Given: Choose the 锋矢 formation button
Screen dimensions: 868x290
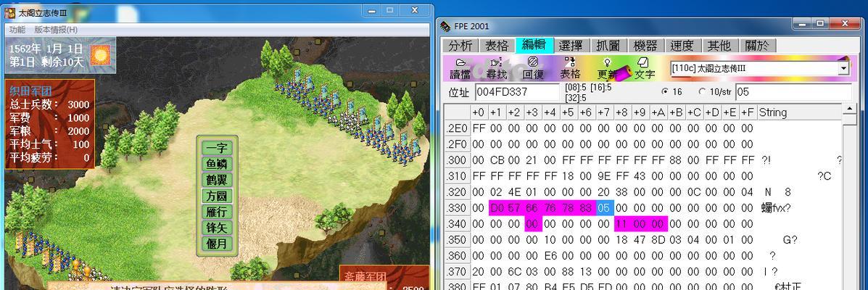Looking at the screenshot, I should coord(217,228).
